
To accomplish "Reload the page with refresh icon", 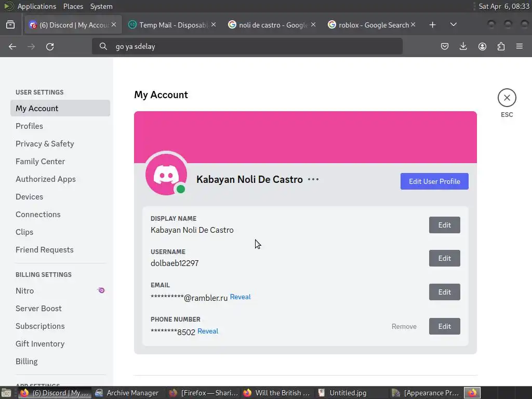I will [50, 46].
